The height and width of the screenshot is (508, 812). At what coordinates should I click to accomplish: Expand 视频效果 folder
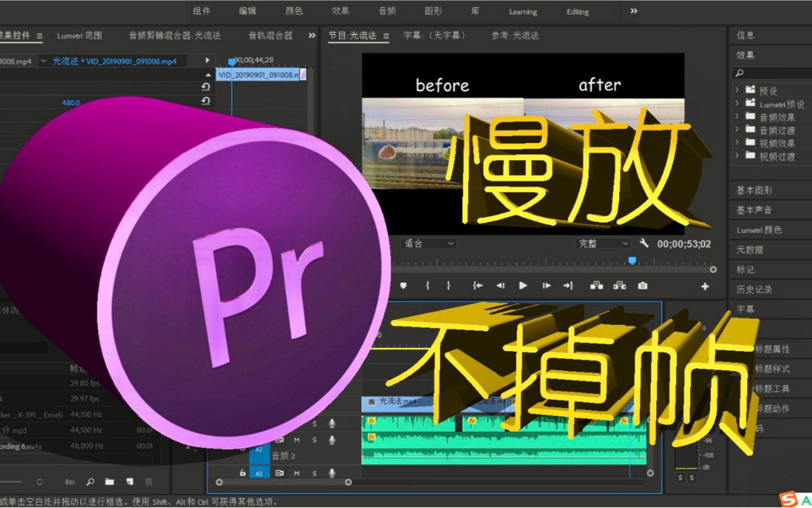click(737, 142)
